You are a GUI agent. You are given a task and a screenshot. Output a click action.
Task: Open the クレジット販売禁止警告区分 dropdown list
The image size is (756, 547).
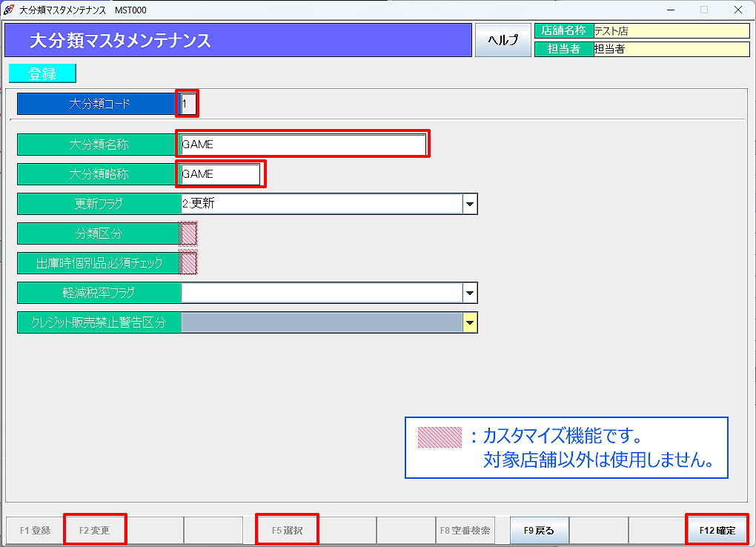(x=470, y=322)
